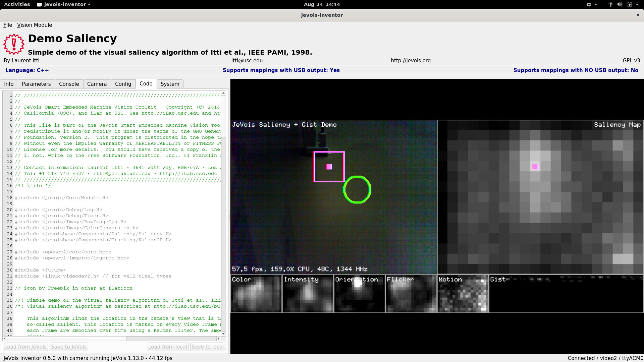Click the scroll up arrow in code editor
Viewport: 644px width, 362px height.
(223, 93)
